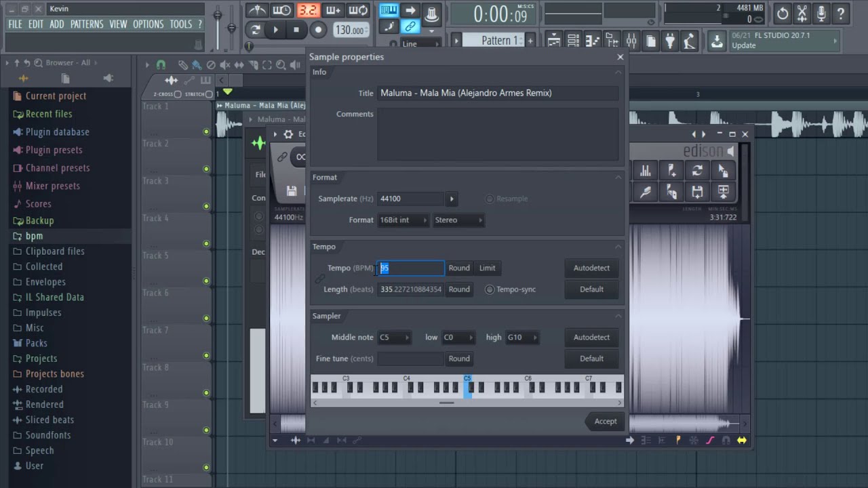Screen dimensions: 868x488
Task: Click the undo history icon in the top toolbar
Action: [x=783, y=13]
